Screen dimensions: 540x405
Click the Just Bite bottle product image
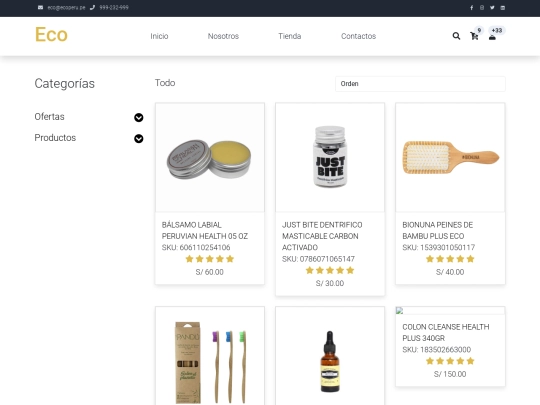coord(330,157)
